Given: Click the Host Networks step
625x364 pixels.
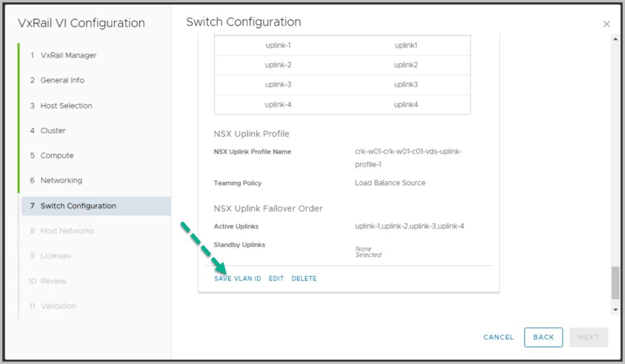Looking at the screenshot, I should [67, 231].
